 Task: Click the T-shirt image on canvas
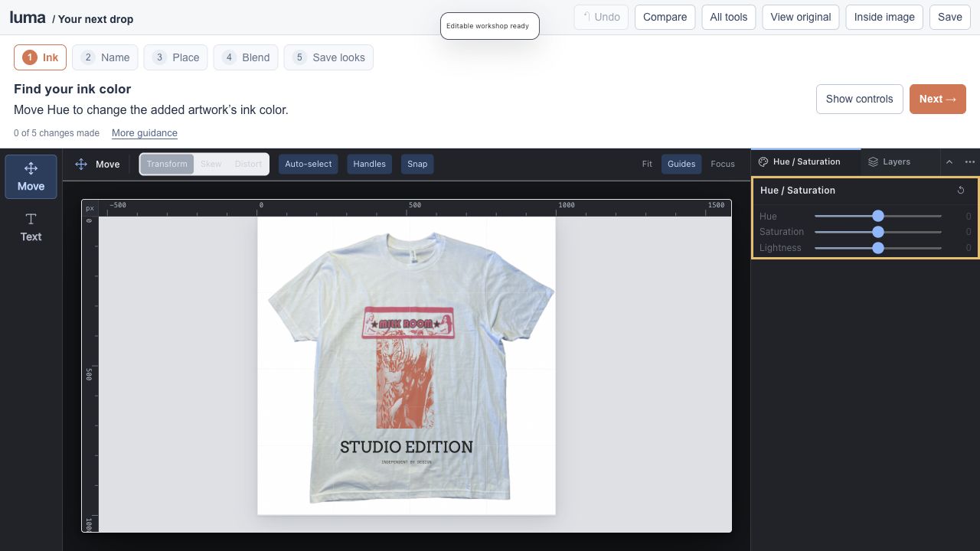click(x=410, y=366)
